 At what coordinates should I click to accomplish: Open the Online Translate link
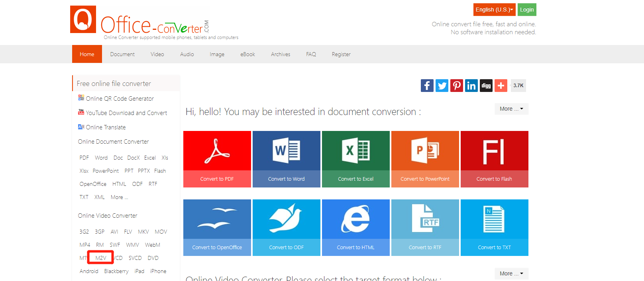(x=106, y=127)
